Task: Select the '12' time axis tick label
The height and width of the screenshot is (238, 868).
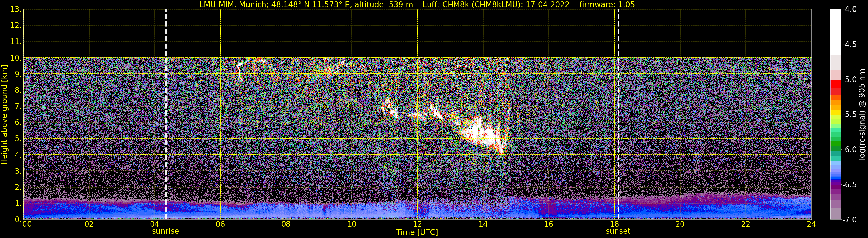Action: [417, 224]
